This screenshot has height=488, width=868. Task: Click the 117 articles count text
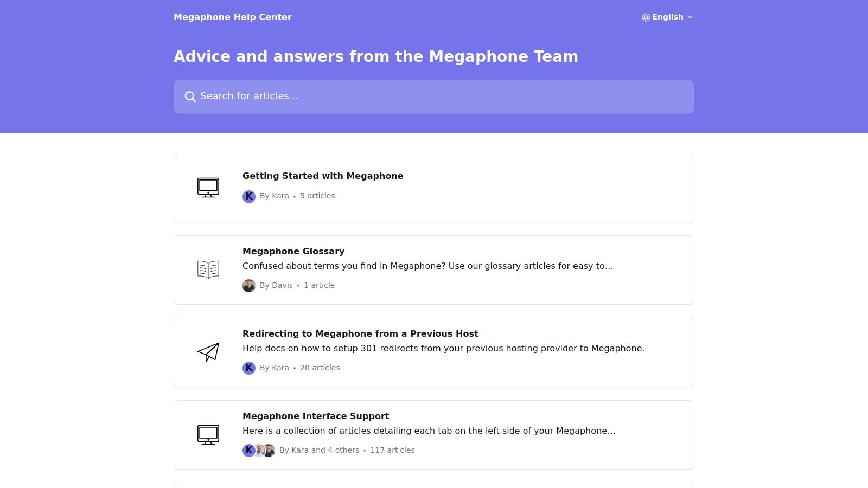point(392,450)
